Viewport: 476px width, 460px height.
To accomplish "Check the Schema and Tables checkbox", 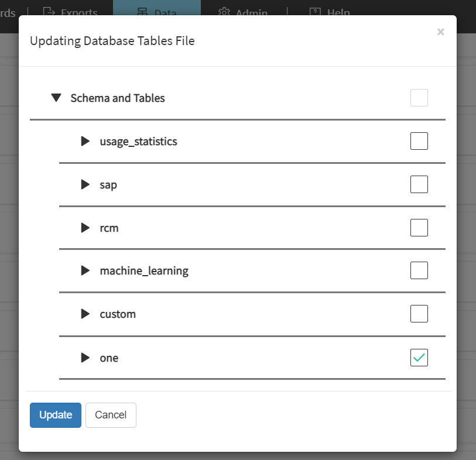I will pos(419,98).
